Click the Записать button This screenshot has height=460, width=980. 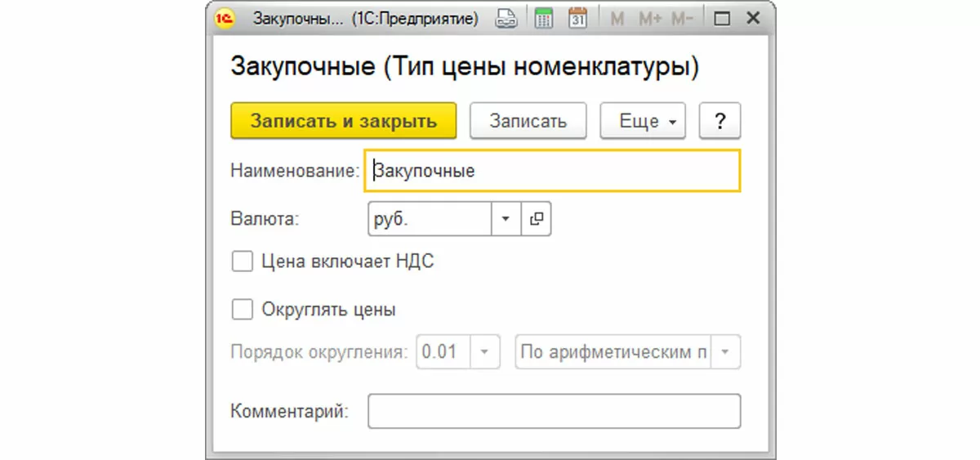(x=528, y=121)
